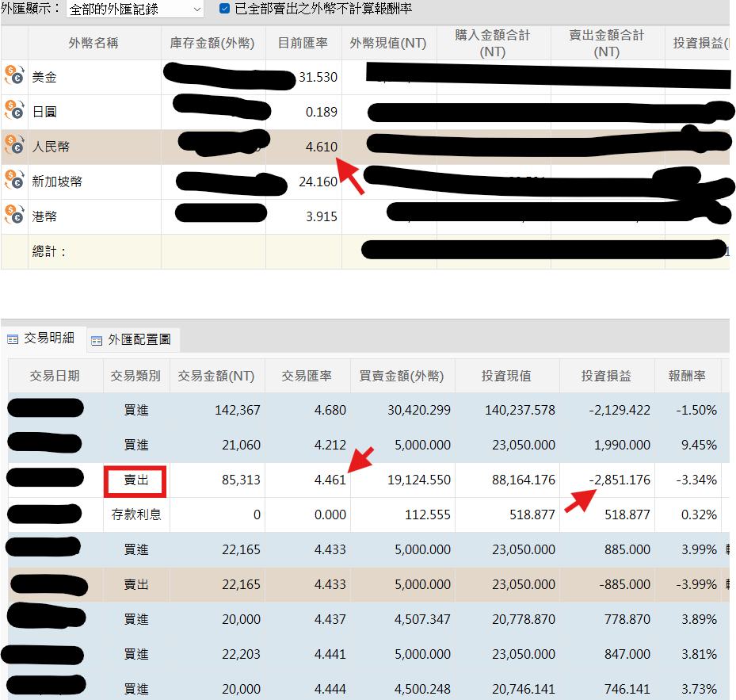Click the 買賣金額(外幣) column header

click(402, 376)
